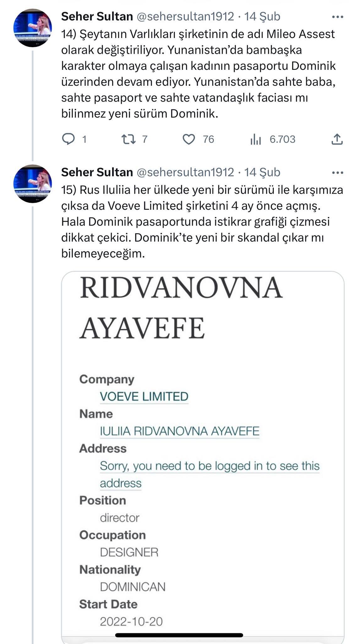Open the VOEVE LIMITED company link
Screen dimensions: 358x644
pos(144,397)
